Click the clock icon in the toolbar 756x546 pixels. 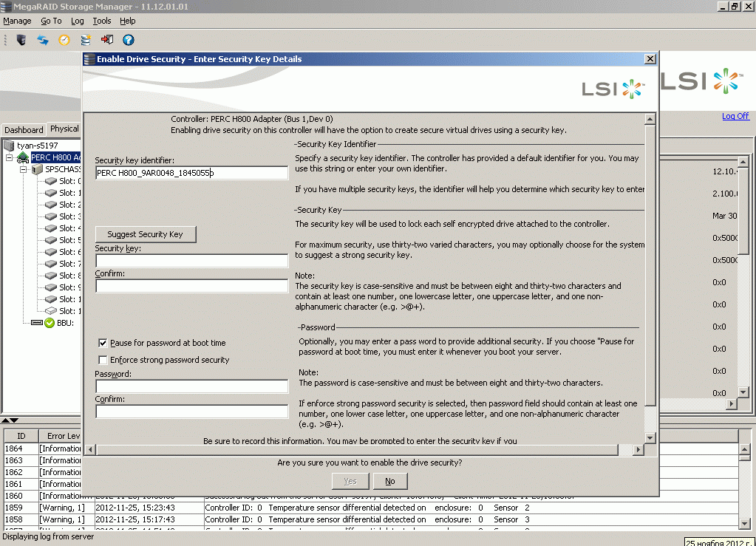64,40
